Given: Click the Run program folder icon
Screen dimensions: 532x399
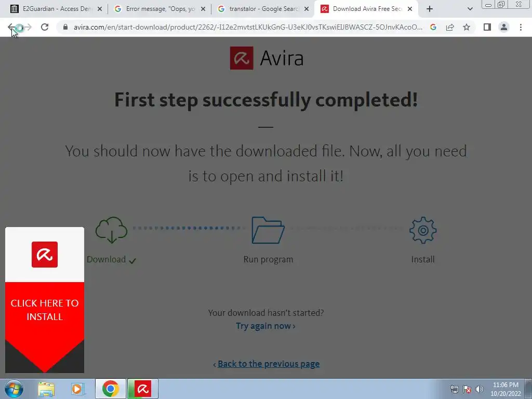Looking at the screenshot, I should 268,230.
